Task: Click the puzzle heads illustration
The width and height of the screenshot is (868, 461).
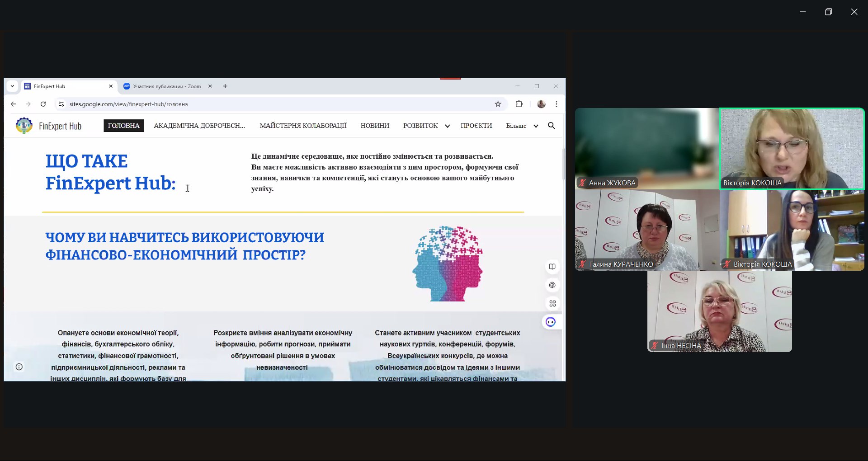Action: point(448,263)
